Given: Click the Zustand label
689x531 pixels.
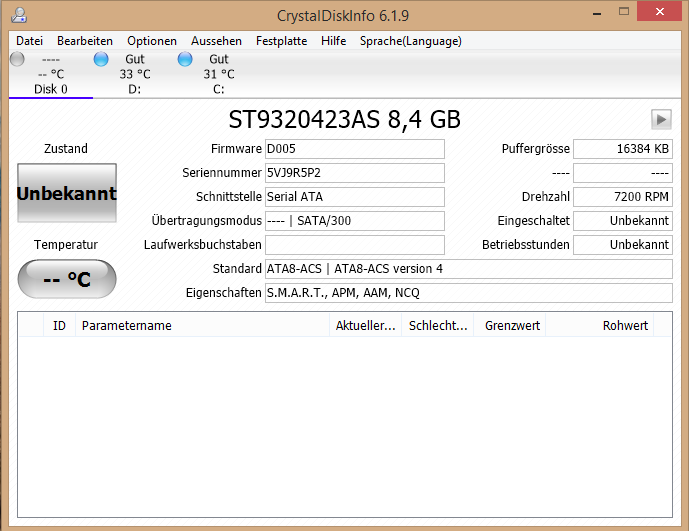Looking at the screenshot, I should (x=66, y=149).
